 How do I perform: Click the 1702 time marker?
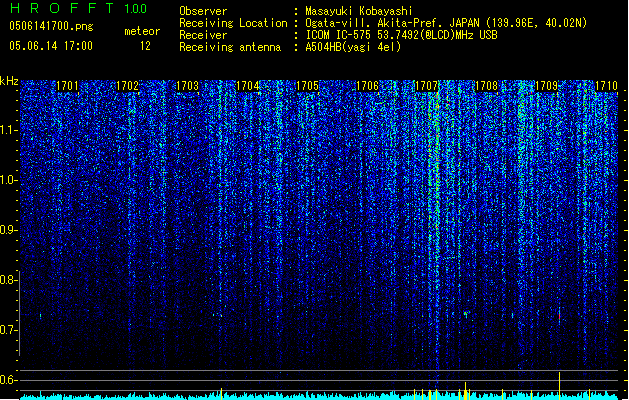coord(127,86)
